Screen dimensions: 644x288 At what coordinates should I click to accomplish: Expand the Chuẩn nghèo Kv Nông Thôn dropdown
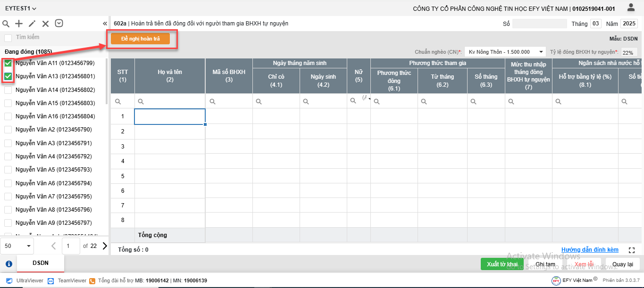[503, 52]
